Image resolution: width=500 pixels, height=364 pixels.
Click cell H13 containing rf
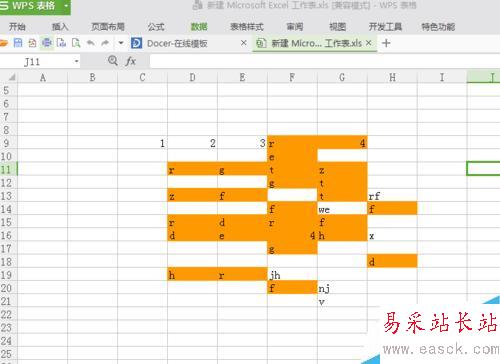point(392,196)
